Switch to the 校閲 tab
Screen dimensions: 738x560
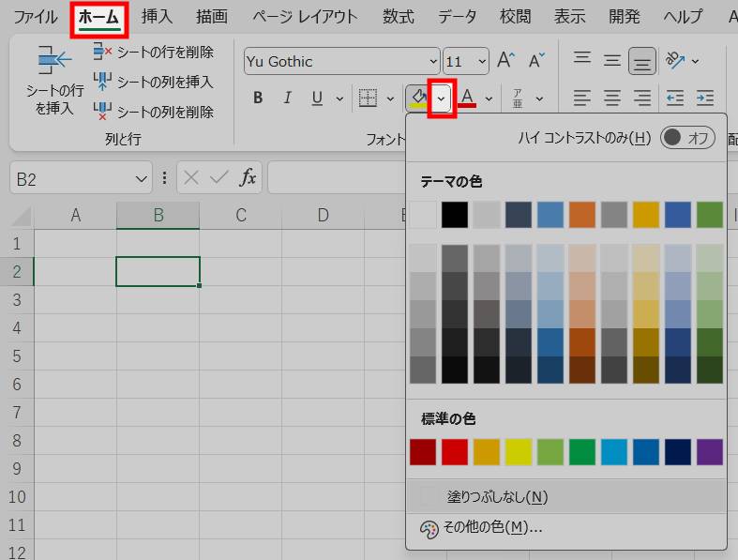(x=516, y=17)
